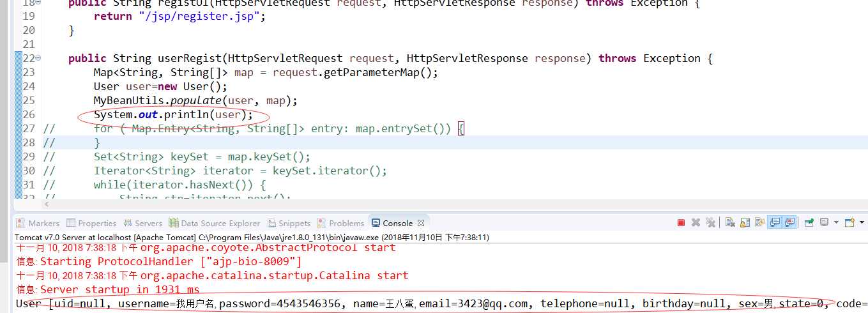Switch to the Problems tab
Image resolution: width=868 pixels, height=313 pixels.
340,223
